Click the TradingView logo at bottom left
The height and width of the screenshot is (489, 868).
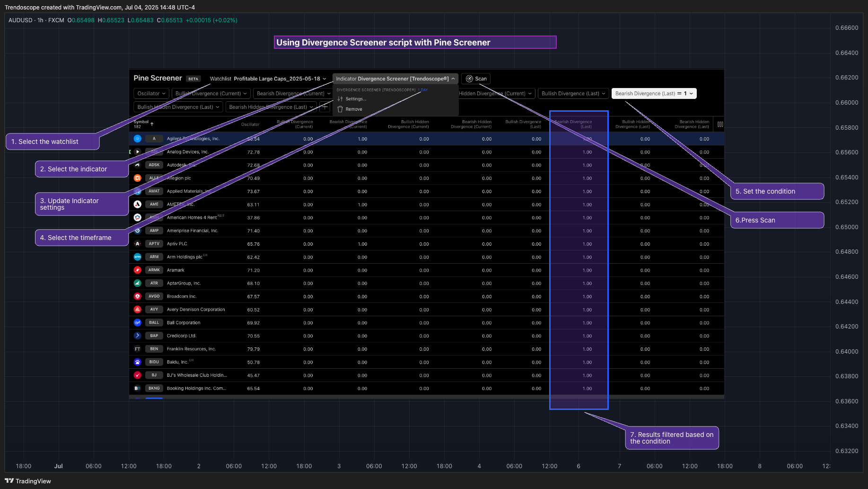coord(28,481)
